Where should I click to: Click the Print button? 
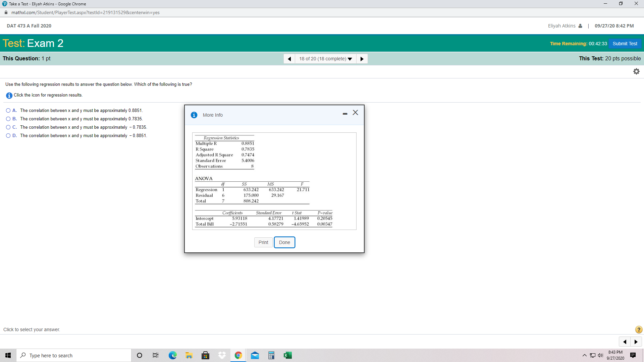[x=263, y=242]
